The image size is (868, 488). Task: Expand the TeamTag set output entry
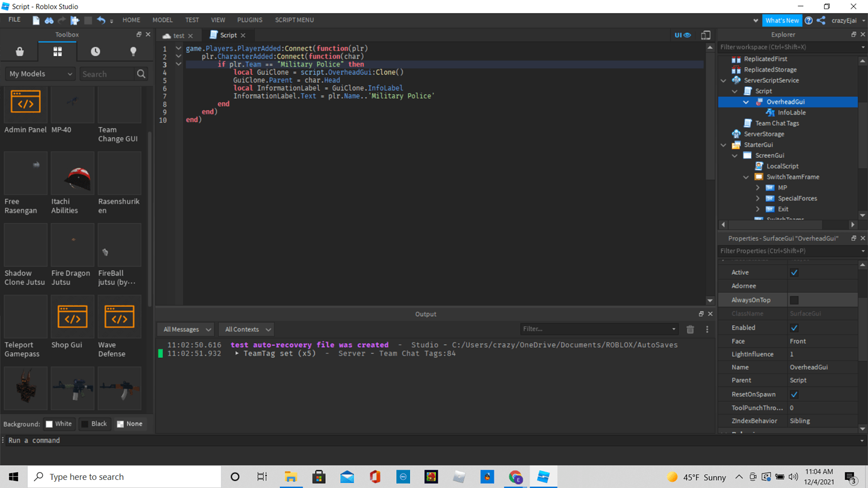(236, 353)
